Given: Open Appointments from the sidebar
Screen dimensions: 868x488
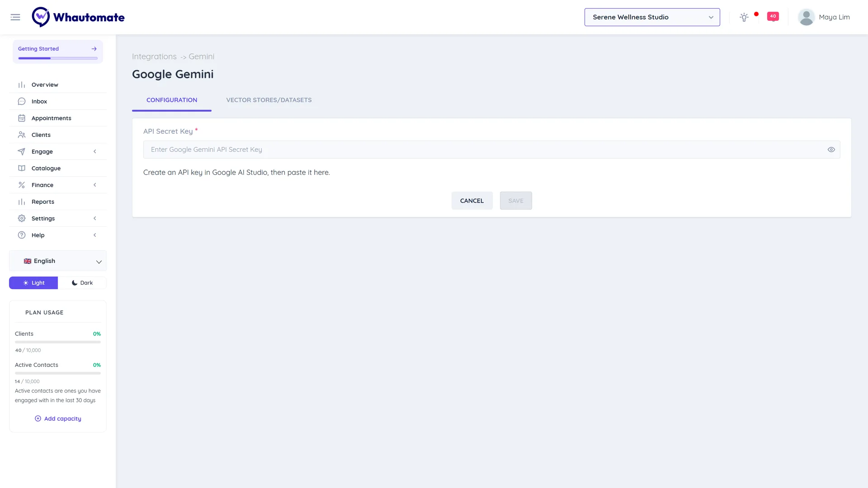Looking at the screenshot, I should tap(58, 118).
